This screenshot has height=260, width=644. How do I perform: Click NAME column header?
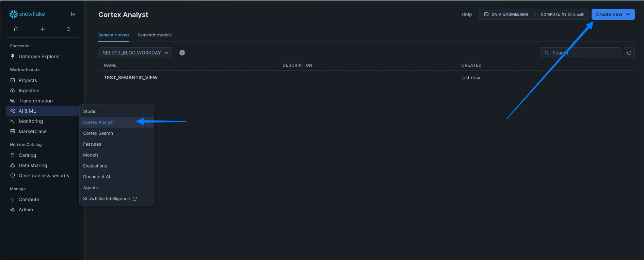[x=110, y=65]
